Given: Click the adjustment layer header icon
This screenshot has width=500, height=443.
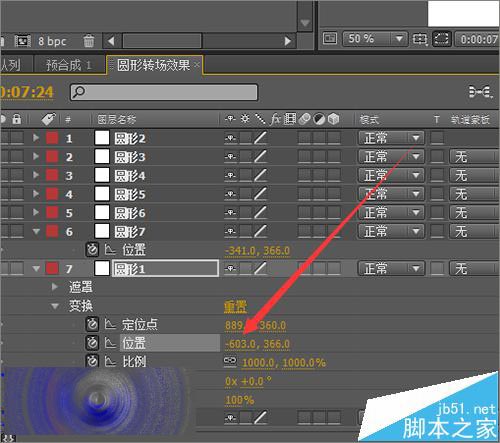Looking at the screenshot, I should (319, 119).
